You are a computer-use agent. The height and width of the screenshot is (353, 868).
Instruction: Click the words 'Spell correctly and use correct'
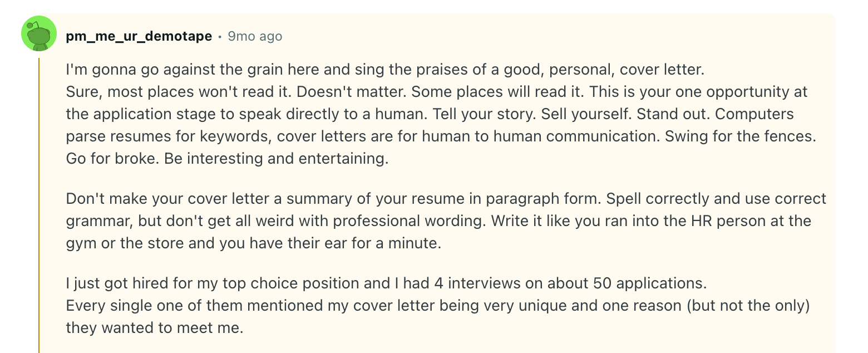click(x=716, y=199)
